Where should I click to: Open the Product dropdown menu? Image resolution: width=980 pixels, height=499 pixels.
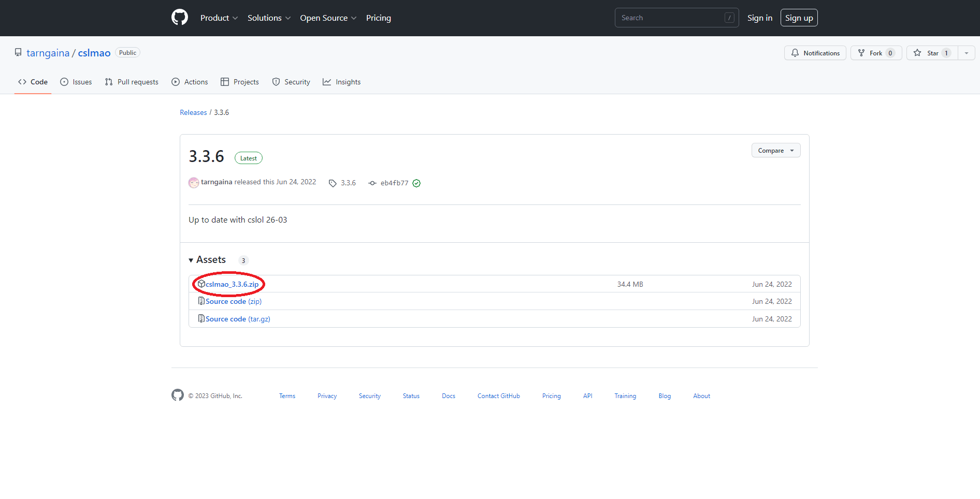click(x=219, y=18)
